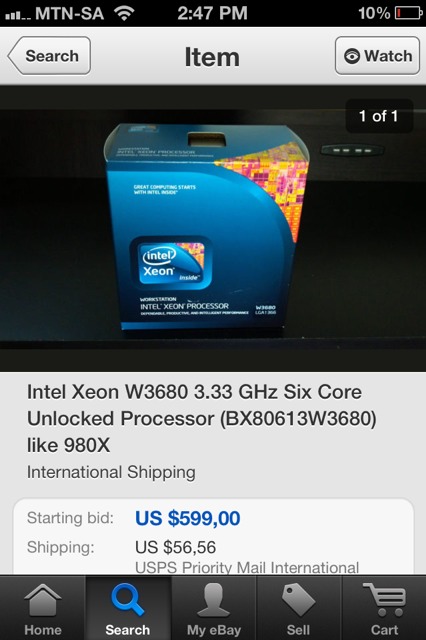Tap the MTN-SA carrier signal indicator
This screenshot has height=640, width=426.
click(55, 13)
